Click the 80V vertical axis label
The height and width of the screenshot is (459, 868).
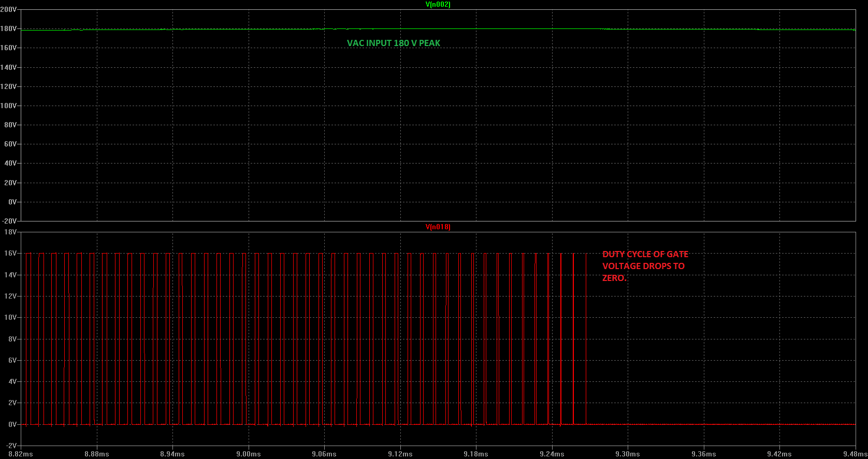[10, 125]
